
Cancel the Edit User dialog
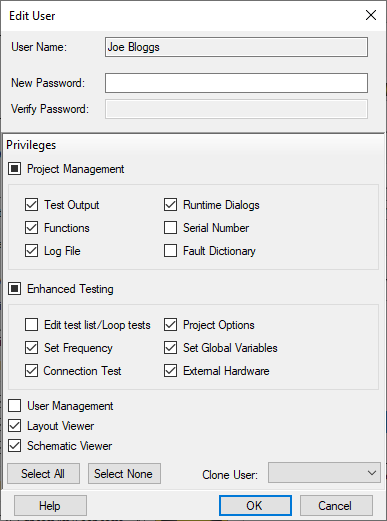coord(336,505)
